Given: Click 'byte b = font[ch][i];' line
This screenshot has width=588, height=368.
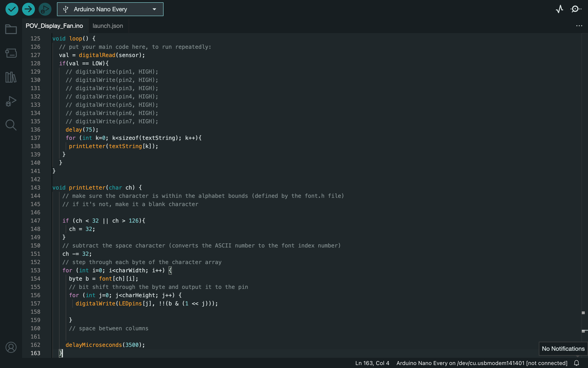Looking at the screenshot, I should 104,279.
